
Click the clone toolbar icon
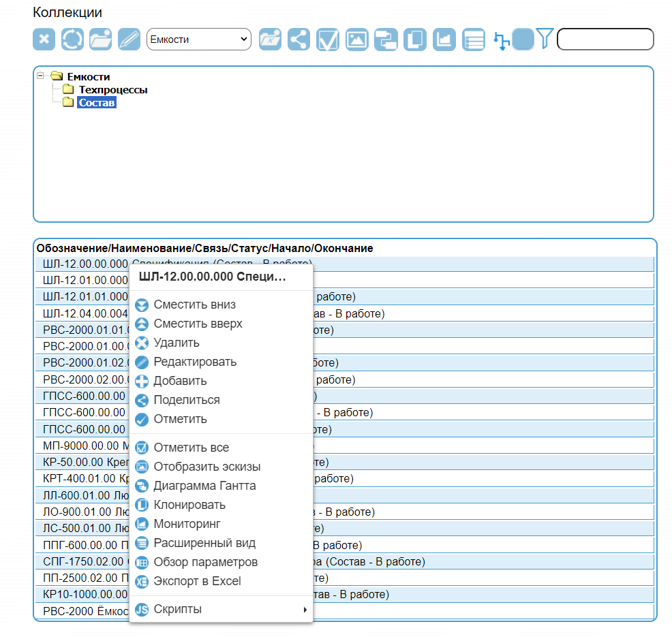(415, 39)
